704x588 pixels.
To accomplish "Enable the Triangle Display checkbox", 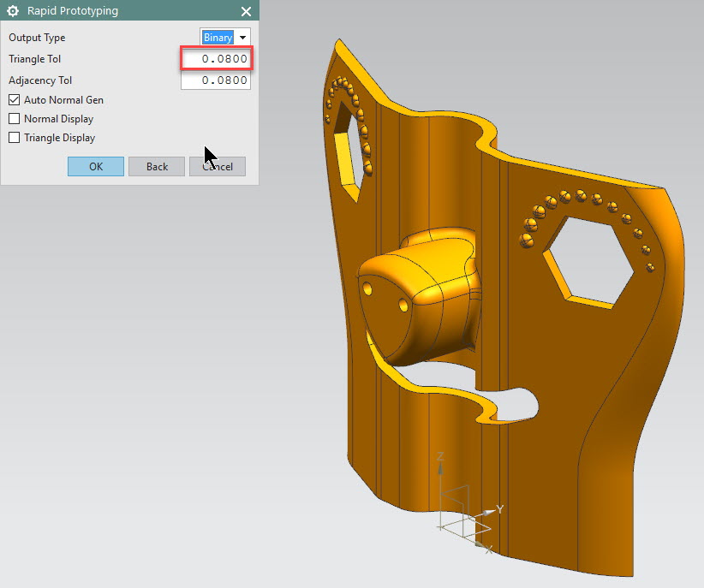I will (x=14, y=138).
